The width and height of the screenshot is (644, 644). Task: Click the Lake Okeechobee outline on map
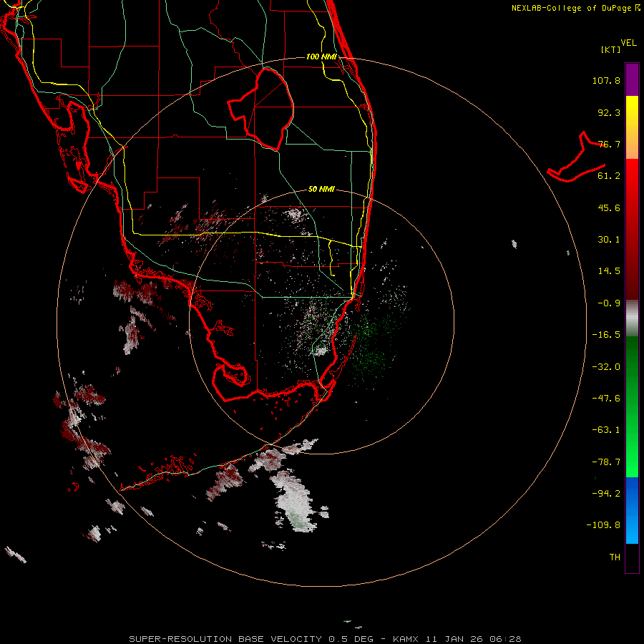click(x=260, y=109)
